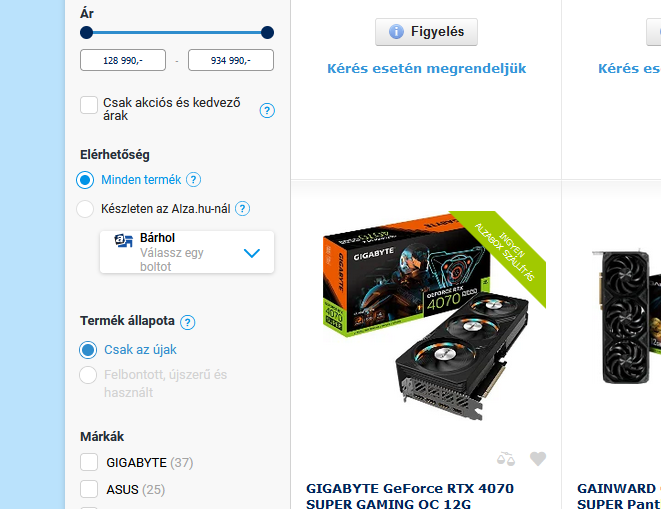Click help icon beside Minden termék
661x509 pixels.
click(x=193, y=180)
